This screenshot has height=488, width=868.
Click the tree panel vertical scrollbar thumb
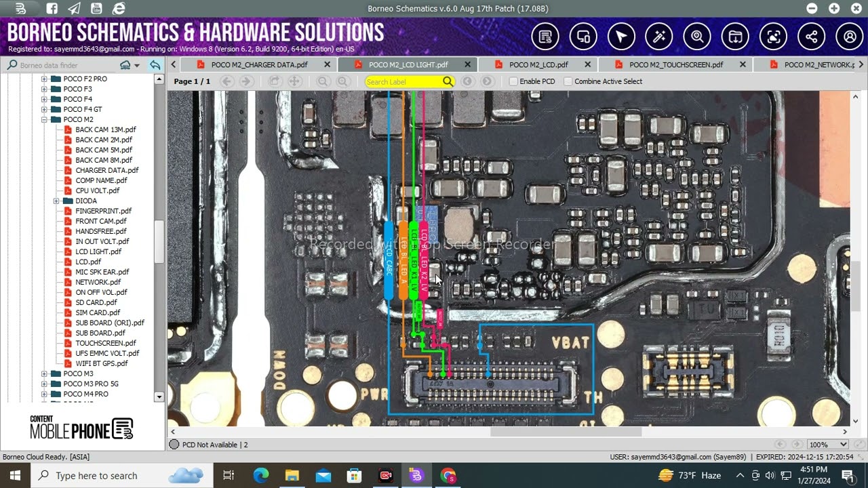click(x=159, y=241)
